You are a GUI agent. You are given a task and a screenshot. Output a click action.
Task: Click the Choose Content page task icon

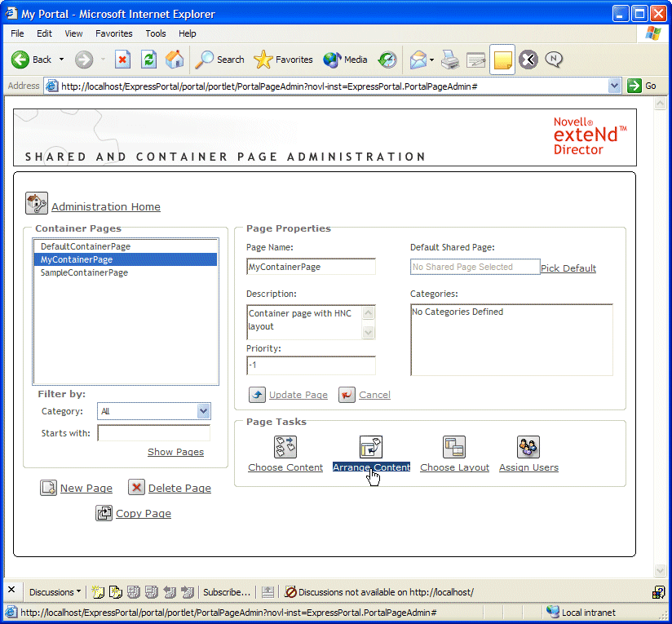point(285,447)
